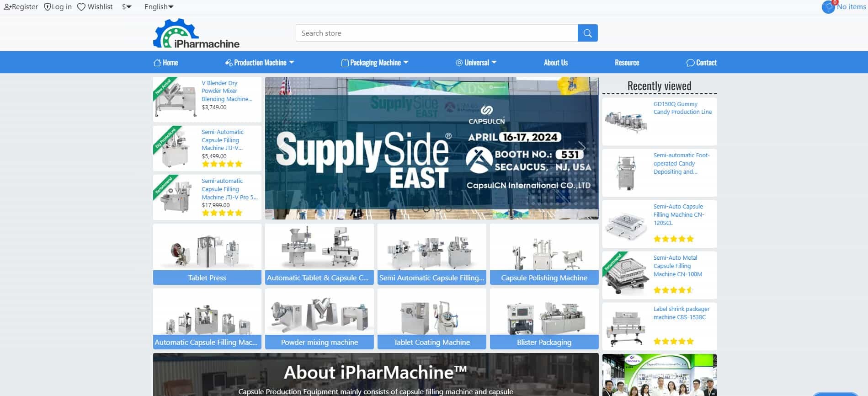Expand the Packaging Machine menu

click(375, 63)
